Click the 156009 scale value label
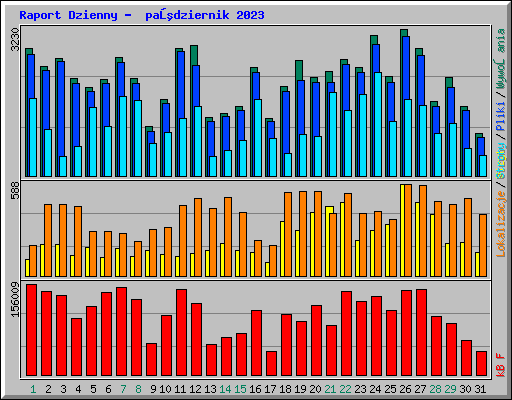512x400 pixels. 15,299
